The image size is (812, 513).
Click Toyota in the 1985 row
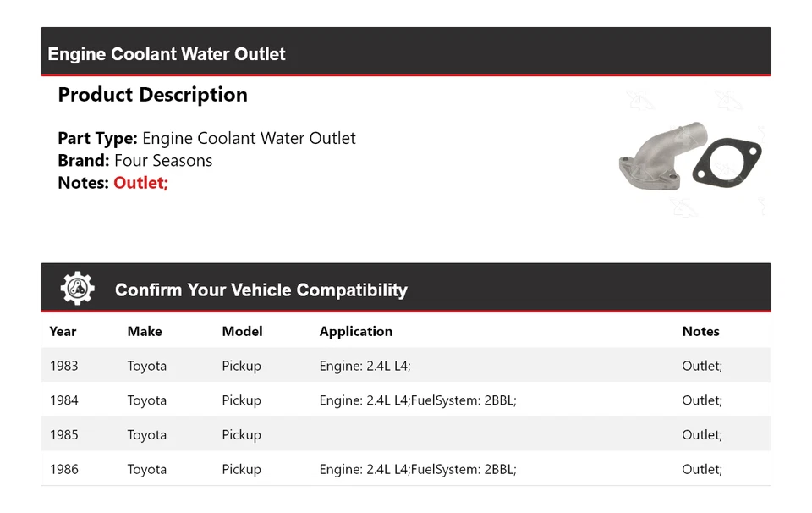147,435
